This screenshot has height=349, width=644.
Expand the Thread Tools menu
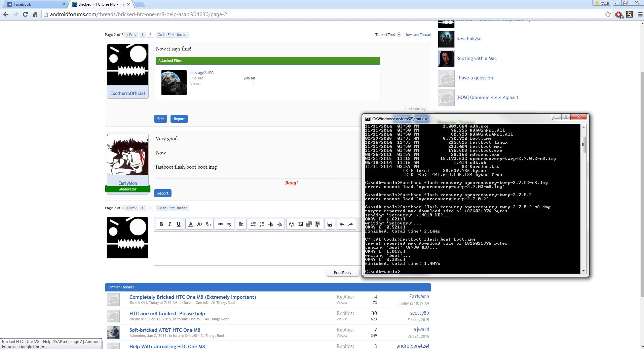click(x=388, y=35)
